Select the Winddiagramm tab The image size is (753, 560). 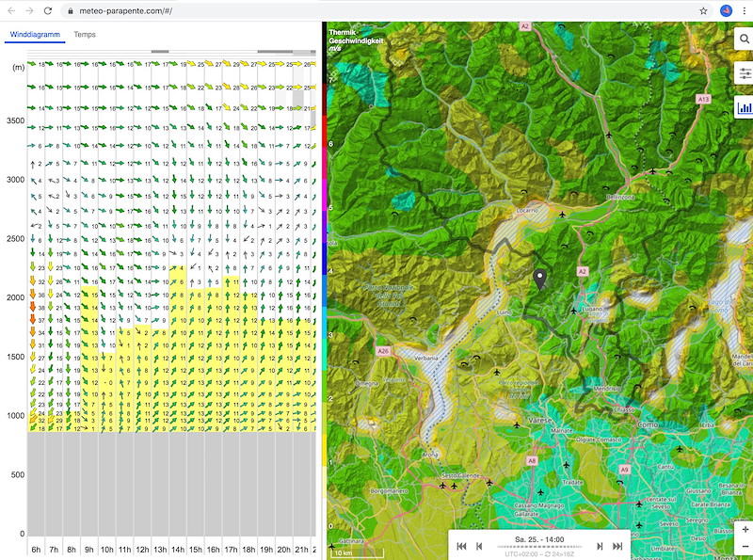point(34,35)
